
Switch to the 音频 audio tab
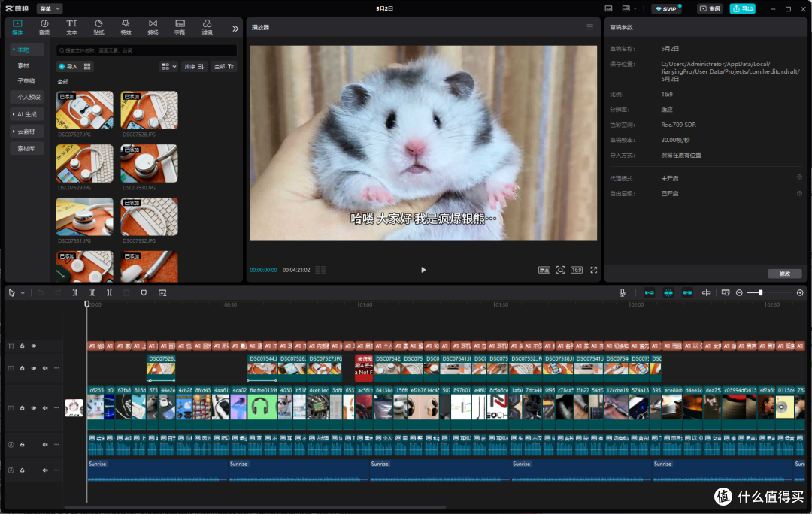pyautogui.click(x=44, y=27)
